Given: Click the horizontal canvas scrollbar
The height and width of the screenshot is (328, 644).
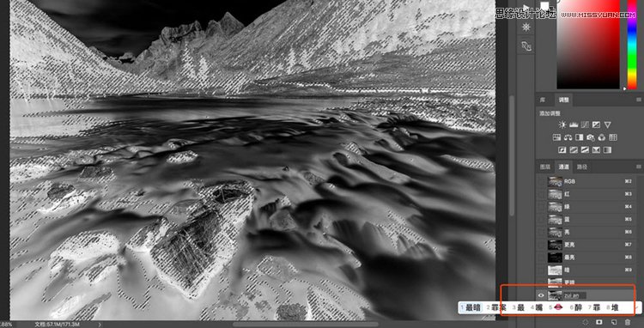Looking at the screenshot, I should 306,325.
